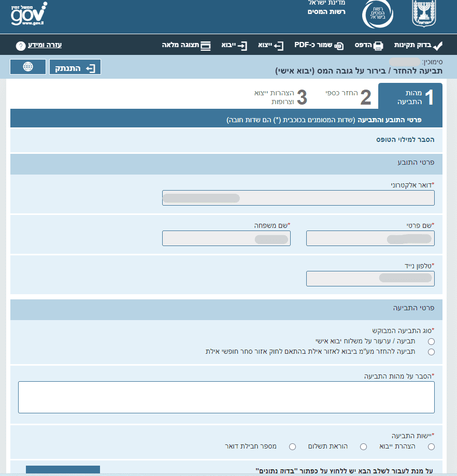This screenshot has width=457, height=476.
Task: Expand הסבר למילוי הטופס section
Action: click(x=405, y=140)
